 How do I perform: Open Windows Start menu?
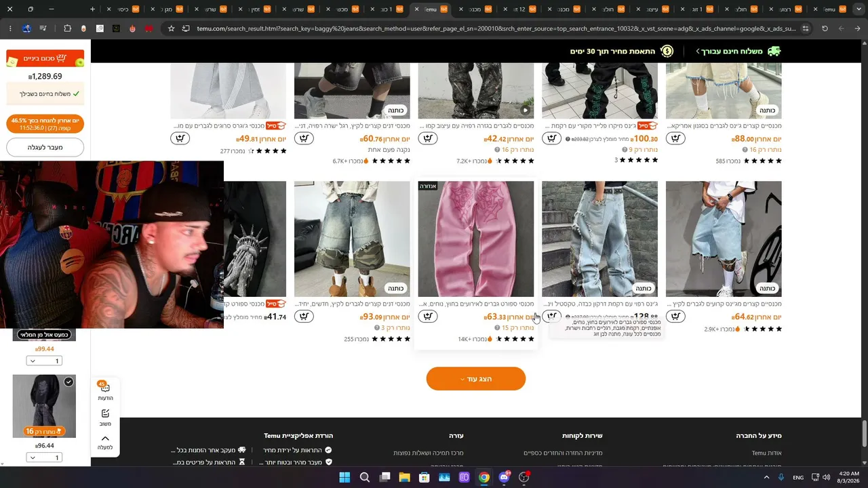[x=344, y=477]
